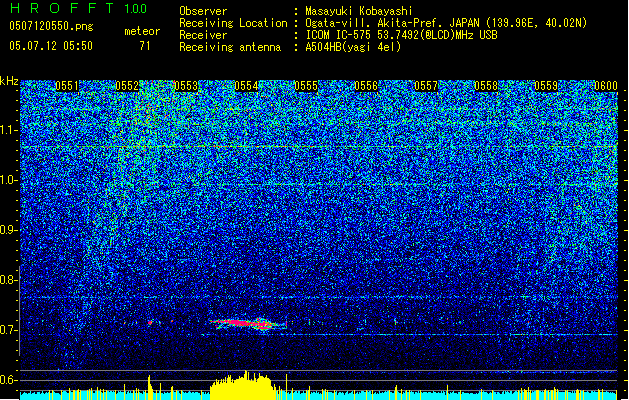Image resolution: width=629 pixels, height=400 pixels.
Task: Click the receiver ICOM IC-575 text
Action: 401,35
